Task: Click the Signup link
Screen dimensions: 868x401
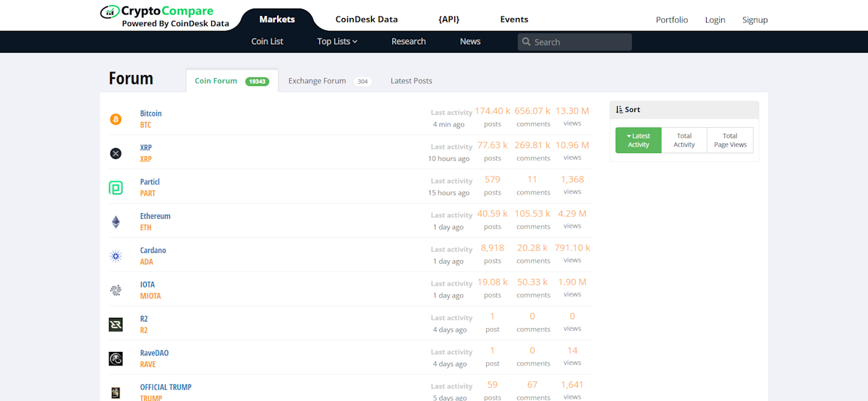Action: (755, 20)
